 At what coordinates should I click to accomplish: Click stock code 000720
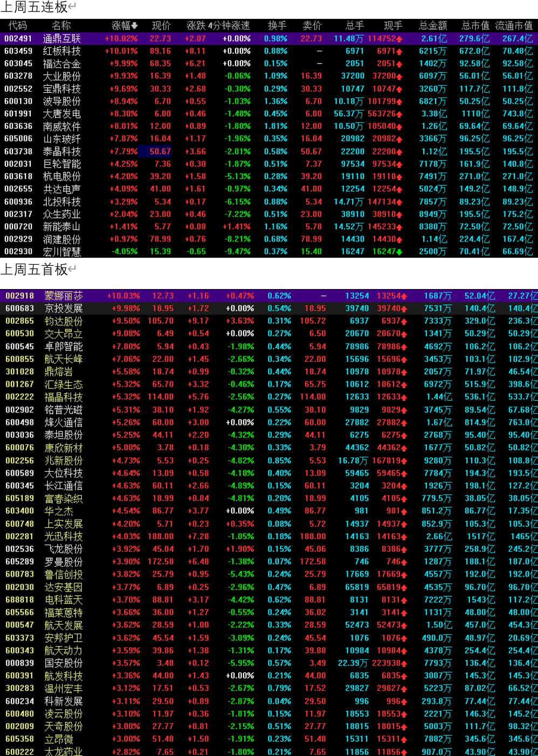[18, 226]
